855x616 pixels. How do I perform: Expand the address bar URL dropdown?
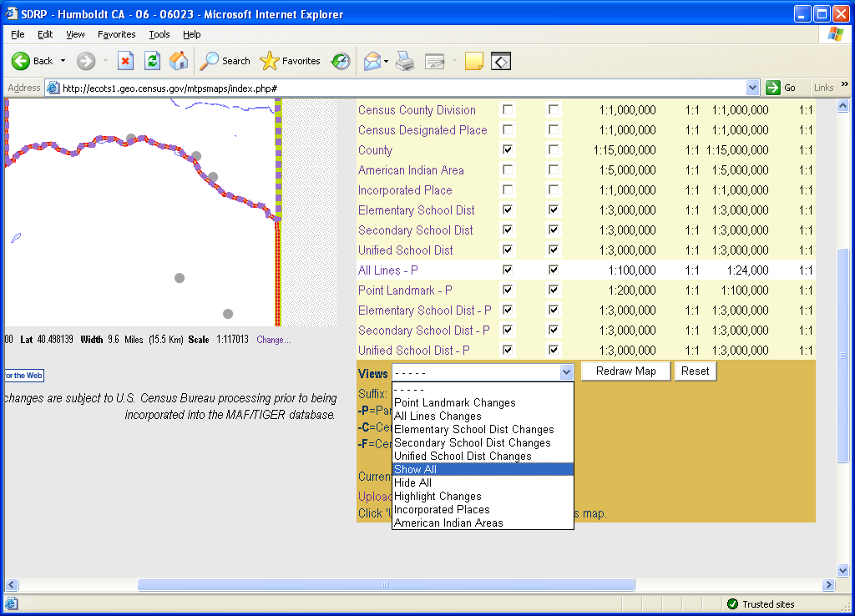coord(752,88)
